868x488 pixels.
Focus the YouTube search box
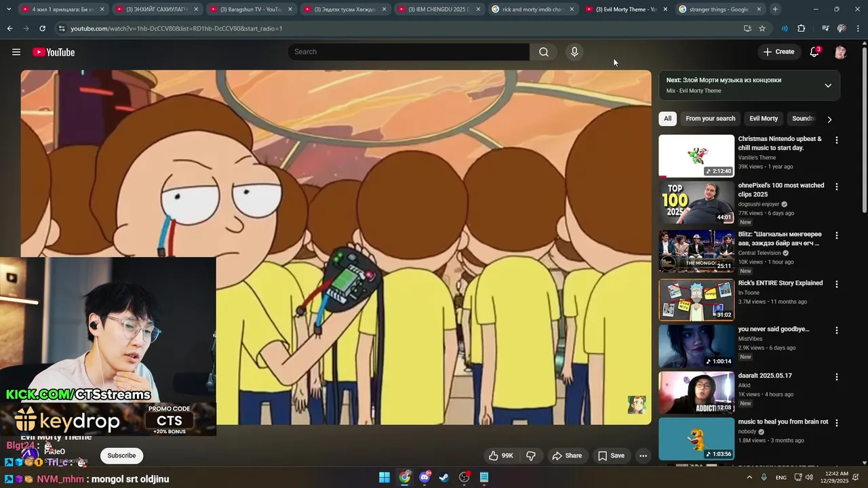coord(408,52)
